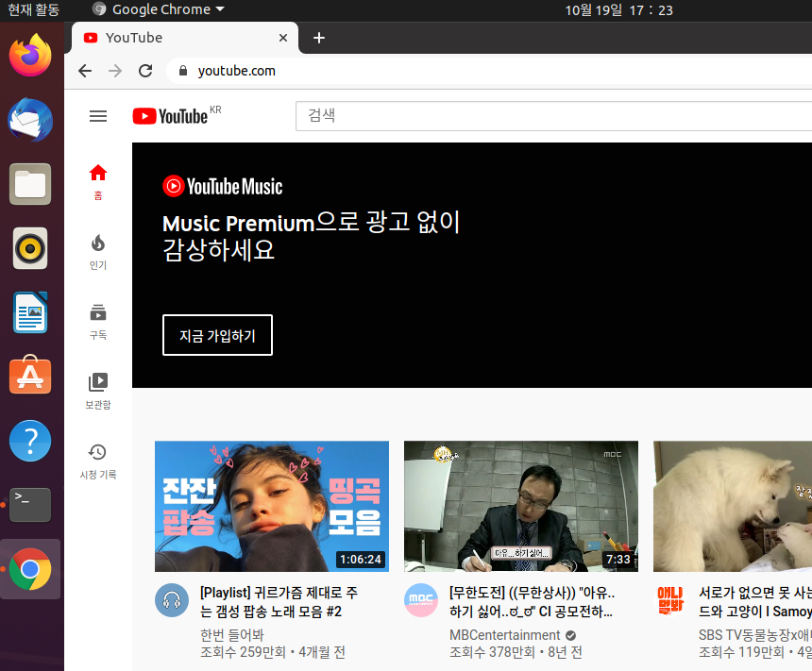Go to Home (홈) in sidebar
The height and width of the screenshot is (671, 812).
point(98,182)
